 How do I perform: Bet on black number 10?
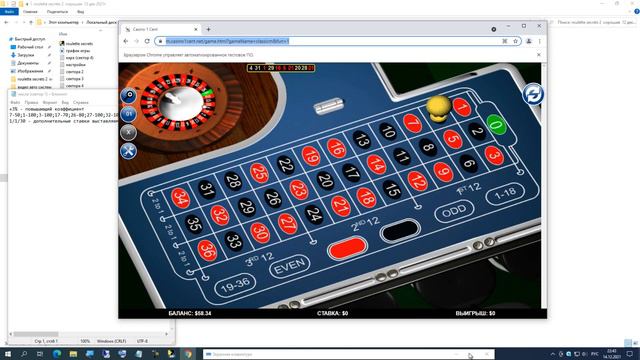click(387, 131)
